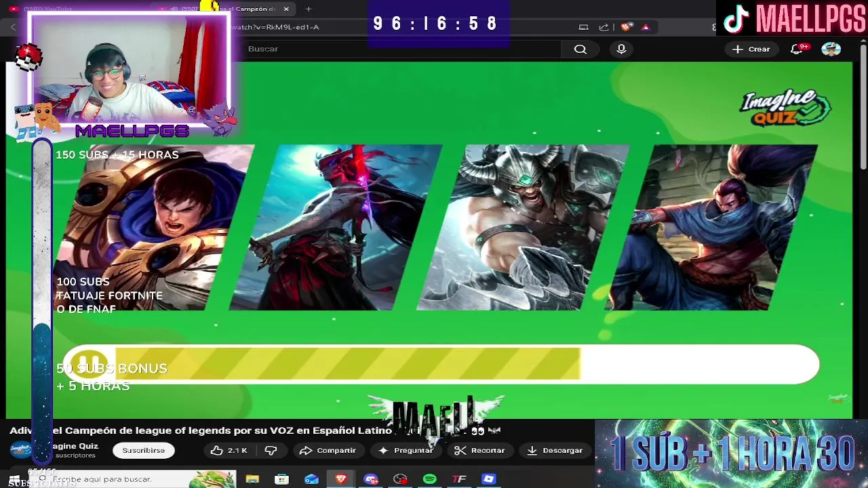
Task: Open OBS Studio from taskbar
Action: [400, 479]
